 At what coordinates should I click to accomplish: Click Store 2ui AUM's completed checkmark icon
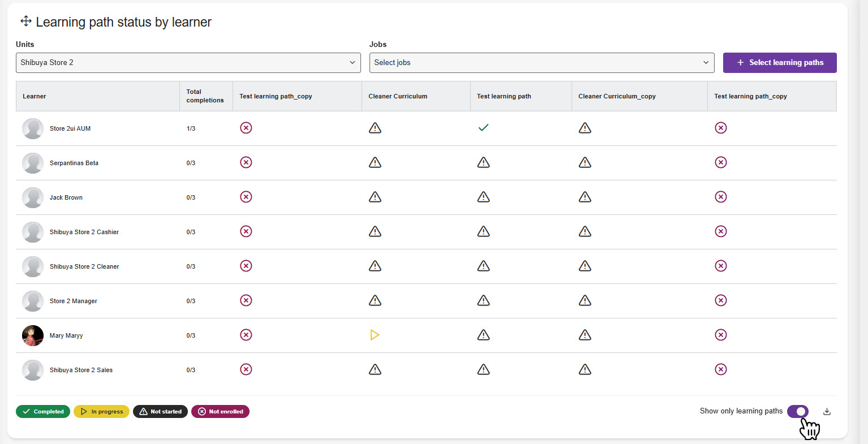click(483, 128)
